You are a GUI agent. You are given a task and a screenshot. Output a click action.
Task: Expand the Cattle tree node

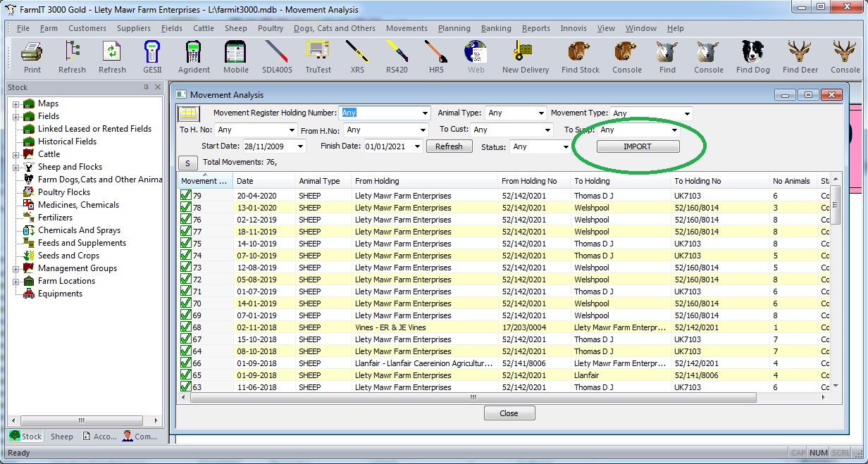[x=15, y=154]
